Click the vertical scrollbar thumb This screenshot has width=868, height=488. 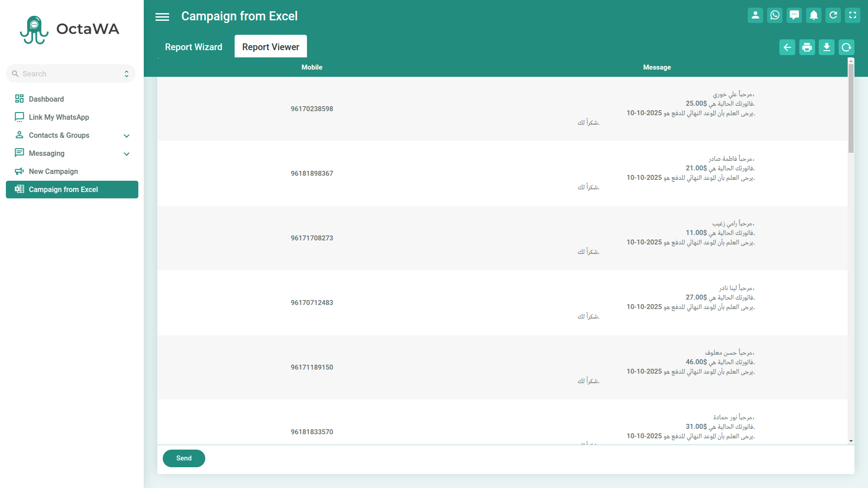(851, 108)
